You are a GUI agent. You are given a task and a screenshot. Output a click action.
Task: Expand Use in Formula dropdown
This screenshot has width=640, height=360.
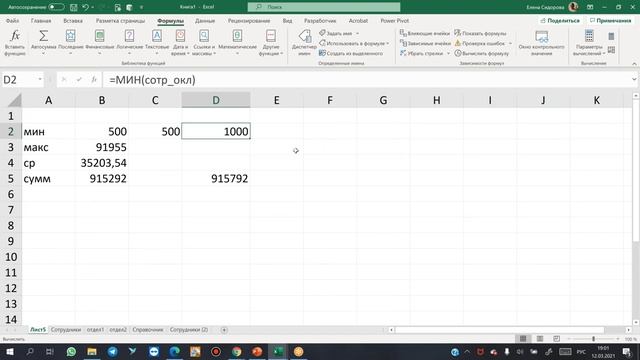(x=387, y=43)
